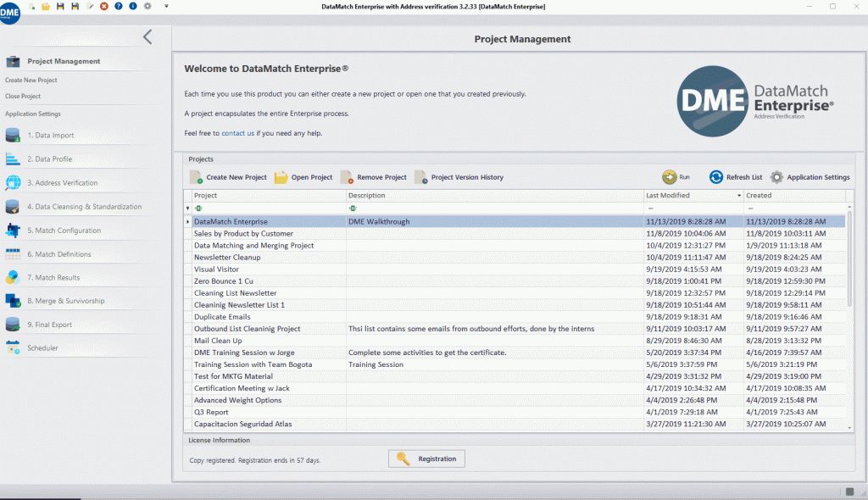Click the pencil edit icon in the title bar
The image size is (868, 500).
(x=90, y=6)
